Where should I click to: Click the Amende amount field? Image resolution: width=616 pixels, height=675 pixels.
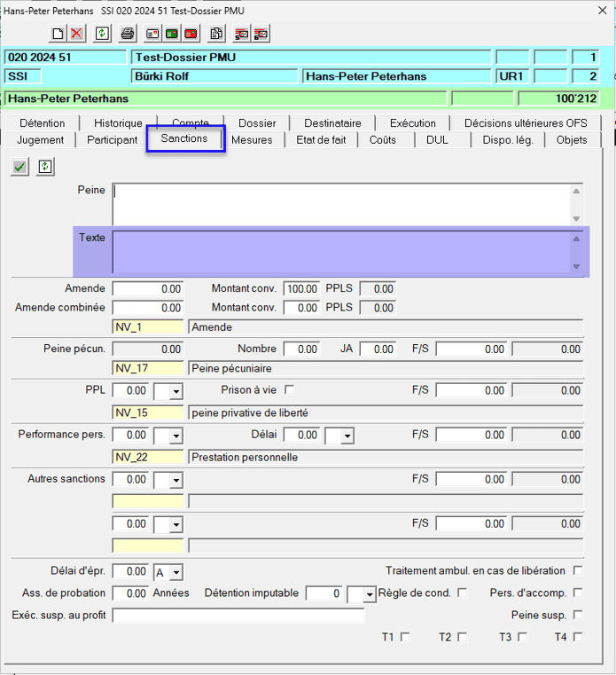click(148, 289)
